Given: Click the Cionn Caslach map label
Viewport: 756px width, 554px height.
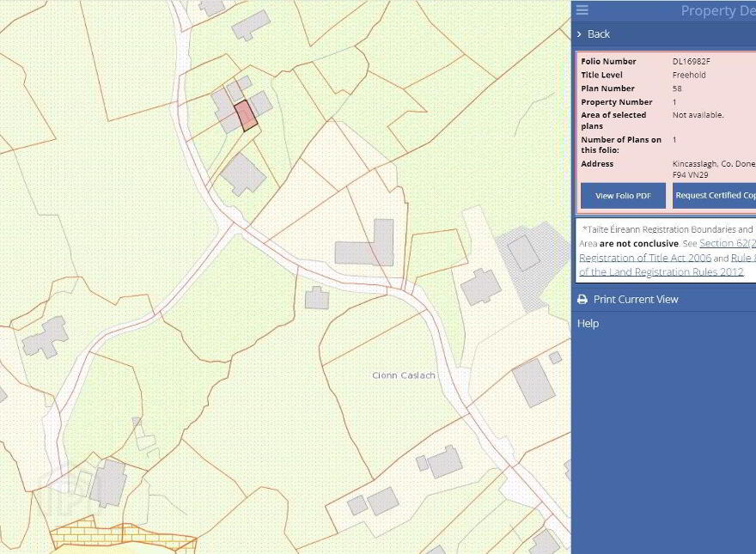Looking at the screenshot, I should pos(404,375).
